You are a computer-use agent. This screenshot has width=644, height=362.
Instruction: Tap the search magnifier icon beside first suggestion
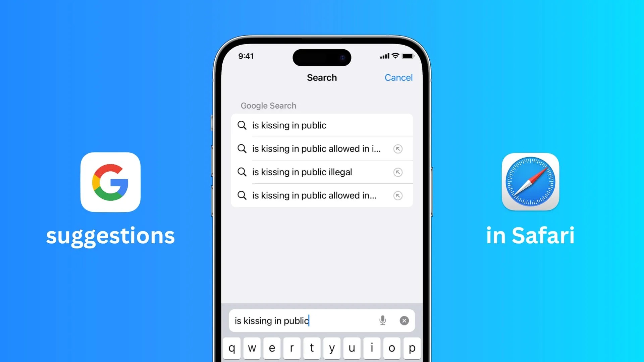243,125
